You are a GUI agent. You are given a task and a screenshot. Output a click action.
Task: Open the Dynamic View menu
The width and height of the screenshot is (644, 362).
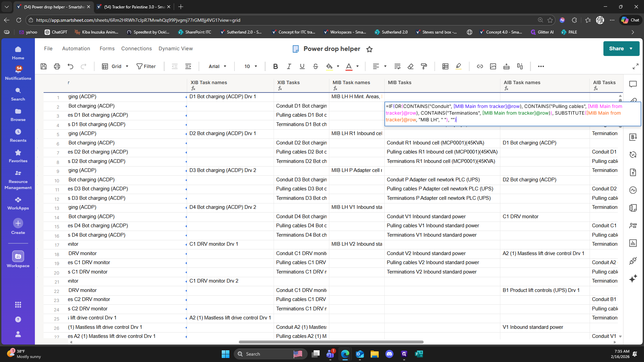point(175,49)
